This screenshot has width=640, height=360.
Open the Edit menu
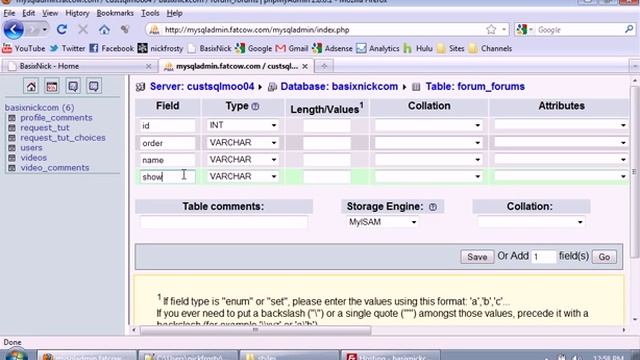28,13
